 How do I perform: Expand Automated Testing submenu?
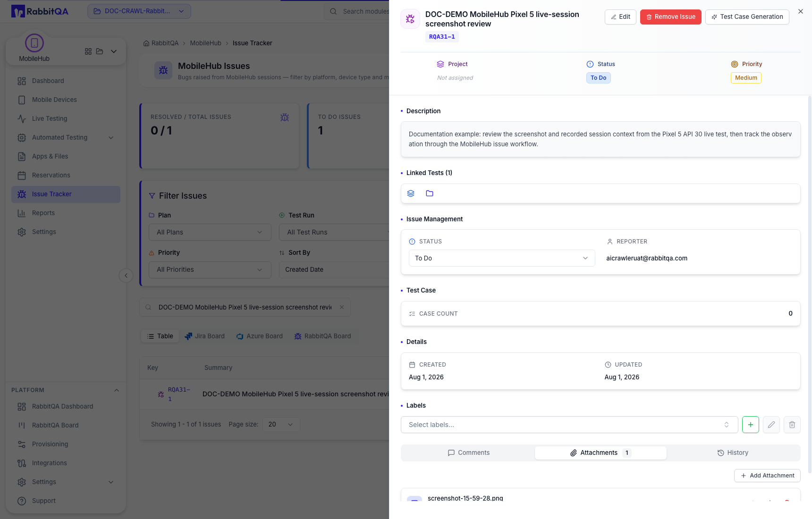coord(66,138)
